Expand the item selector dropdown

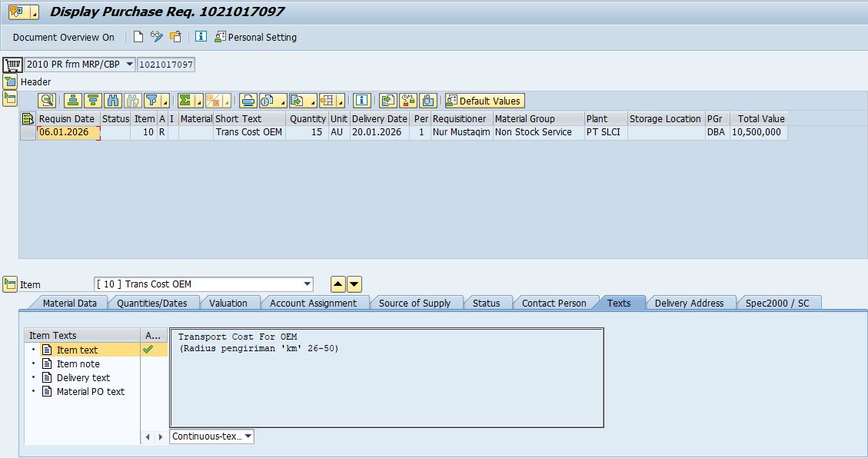coord(308,284)
